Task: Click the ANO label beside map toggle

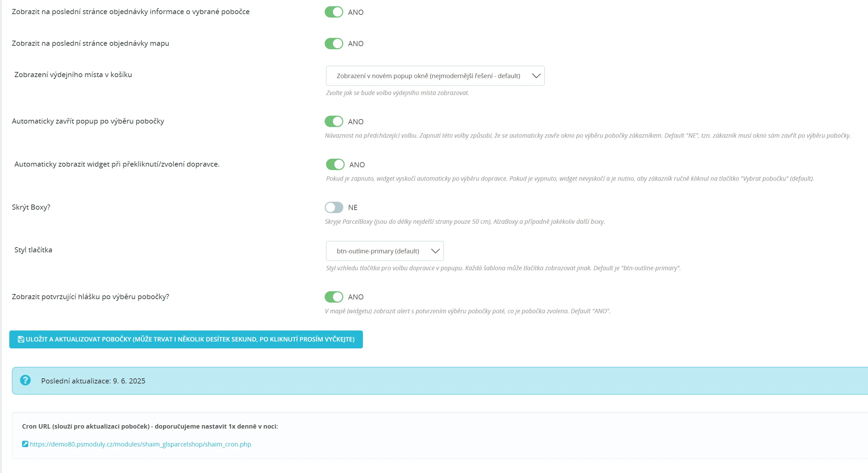Action: click(x=356, y=44)
